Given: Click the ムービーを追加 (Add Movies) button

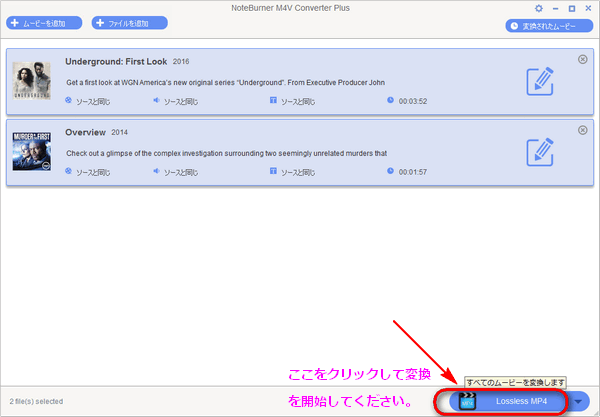Looking at the screenshot, I should click(44, 23).
